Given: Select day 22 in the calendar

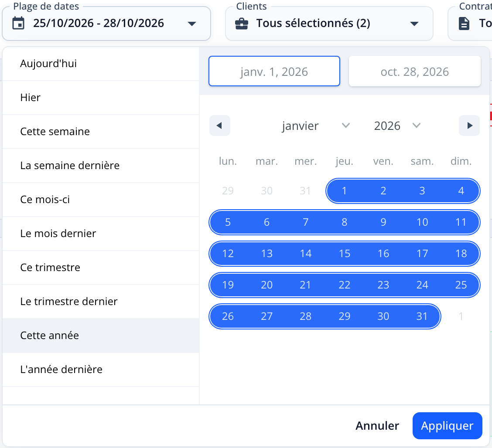Looking at the screenshot, I should pos(344,285).
